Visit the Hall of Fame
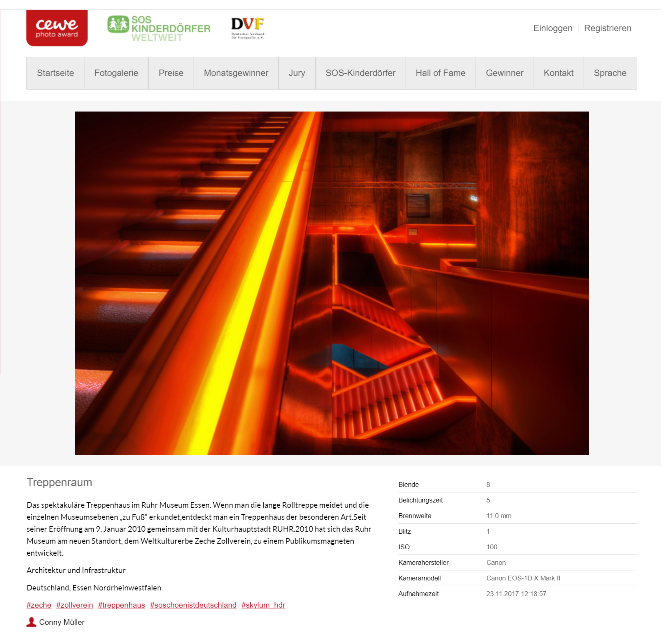 [440, 73]
